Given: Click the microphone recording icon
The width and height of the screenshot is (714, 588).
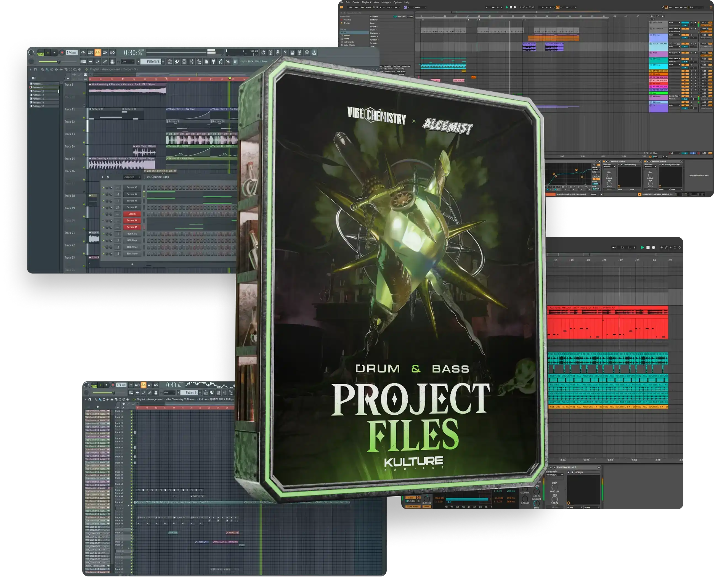Looking at the screenshot, I should click(x=278, y=52).
